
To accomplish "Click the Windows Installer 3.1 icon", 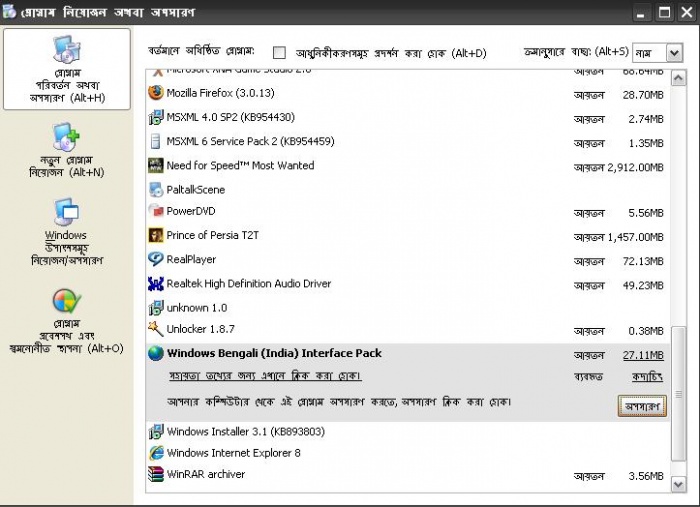I will tap(156, 432).
